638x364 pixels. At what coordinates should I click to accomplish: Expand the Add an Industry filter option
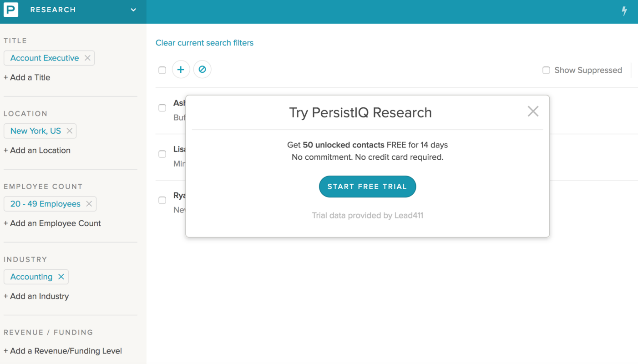(x=36, y=296)
